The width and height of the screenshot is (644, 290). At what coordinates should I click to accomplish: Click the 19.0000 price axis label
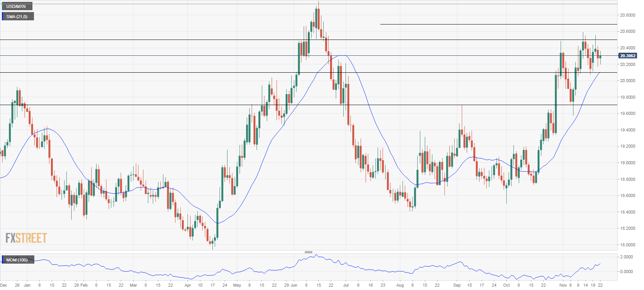pyautogui.click(x=627, y=163)
